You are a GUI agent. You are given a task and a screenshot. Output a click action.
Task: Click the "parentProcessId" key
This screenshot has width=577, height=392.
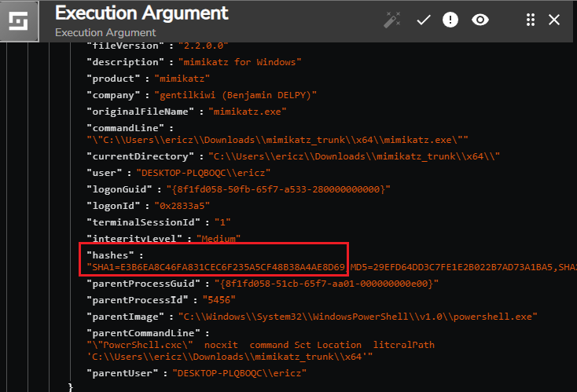[x=138, y=300]
